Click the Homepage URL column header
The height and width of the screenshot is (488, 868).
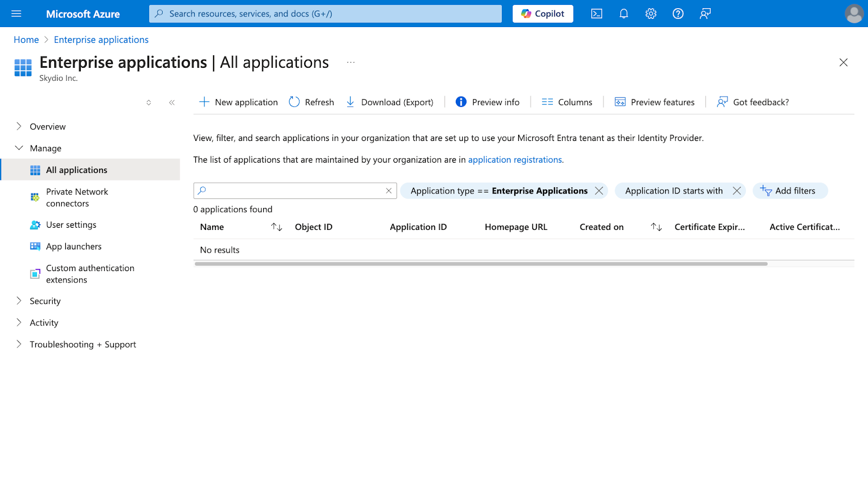pyautogui.click(x=516, y=227)
